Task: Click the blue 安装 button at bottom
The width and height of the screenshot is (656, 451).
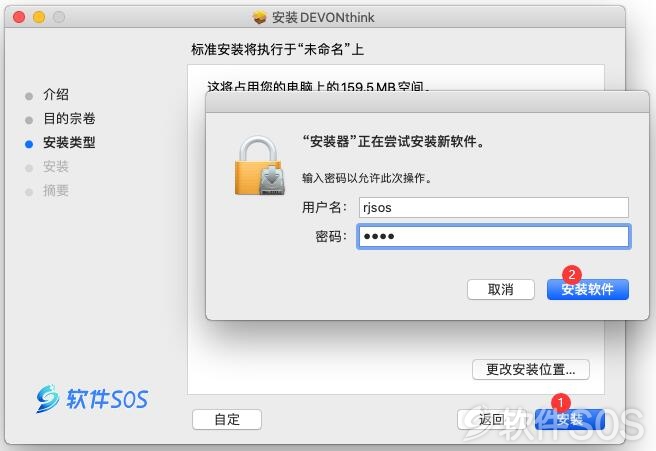Action: (570, 419)
